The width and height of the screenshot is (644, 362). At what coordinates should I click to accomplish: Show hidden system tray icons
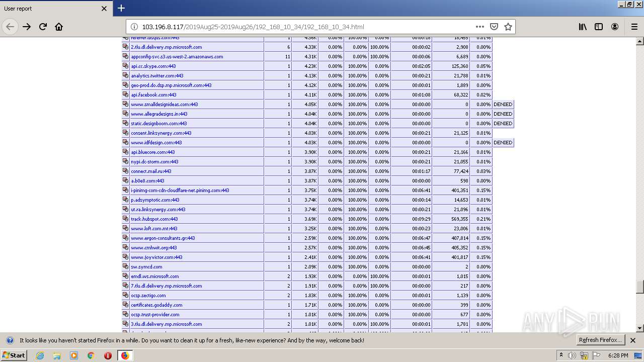pyautogui.click(x=561, y=355)
